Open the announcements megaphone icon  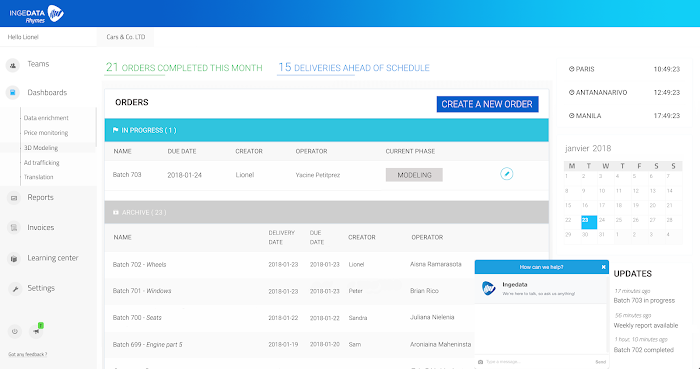tap(36, 332)
